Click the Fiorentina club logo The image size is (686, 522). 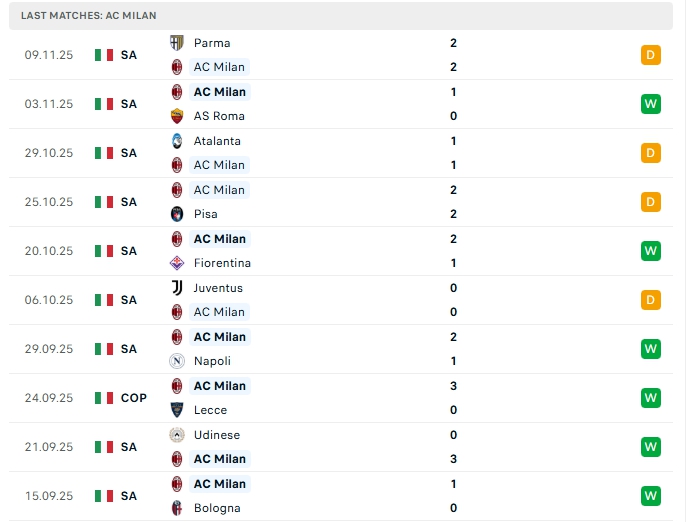point(177,263)
